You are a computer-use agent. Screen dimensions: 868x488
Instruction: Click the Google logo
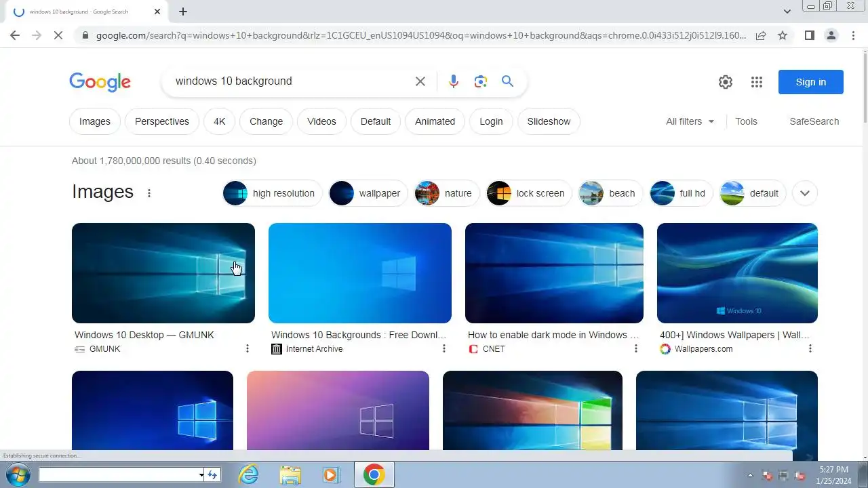(100, 82)
